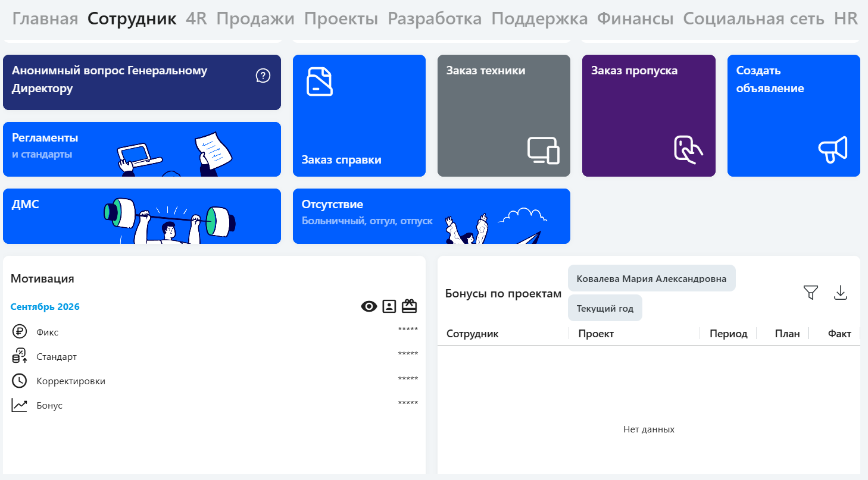Image resolution: width=868 pixels, height=480 pixels.
Task: Click the masked value in the Бонус row
Action: [x=408, y=403]
